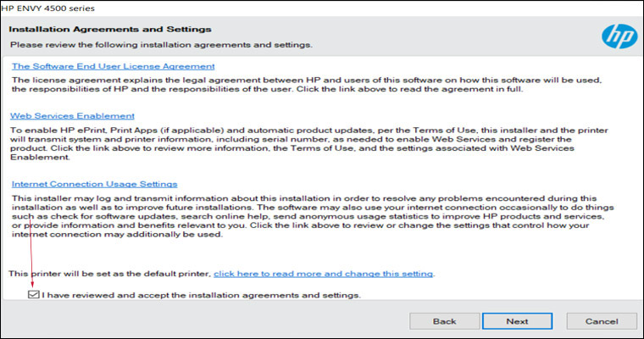The image size is (644, 339).
Task: Click the license agreement description paragraph
Action: pos(305,84)
